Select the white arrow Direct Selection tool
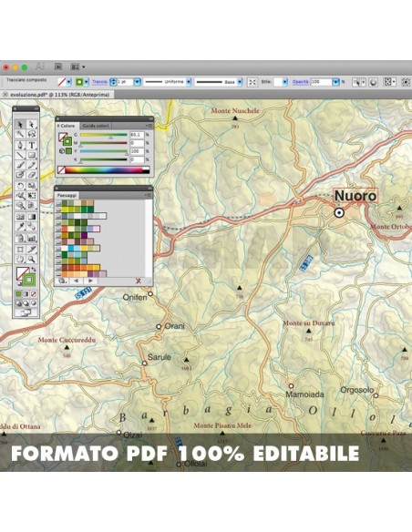The height and width of the screenshot is (532, 412). (x=32, y=125)
